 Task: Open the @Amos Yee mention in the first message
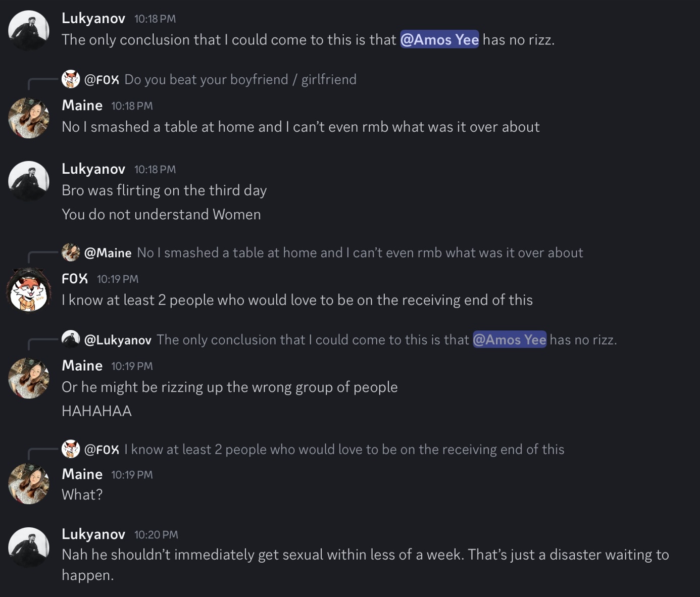tap(439, 39)
